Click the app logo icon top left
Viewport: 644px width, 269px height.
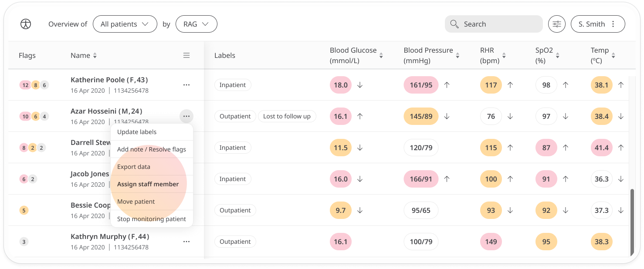pyautogui.click(x=26, y=24)
